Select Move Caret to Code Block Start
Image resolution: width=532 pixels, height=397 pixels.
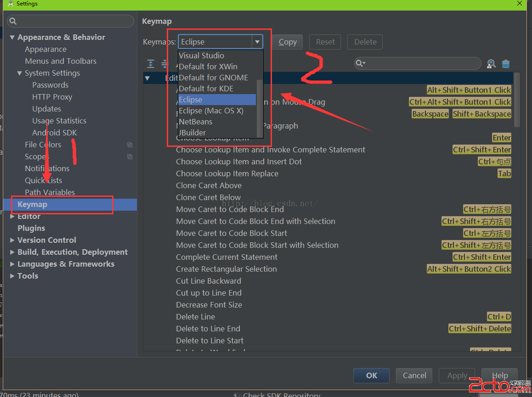232,233
